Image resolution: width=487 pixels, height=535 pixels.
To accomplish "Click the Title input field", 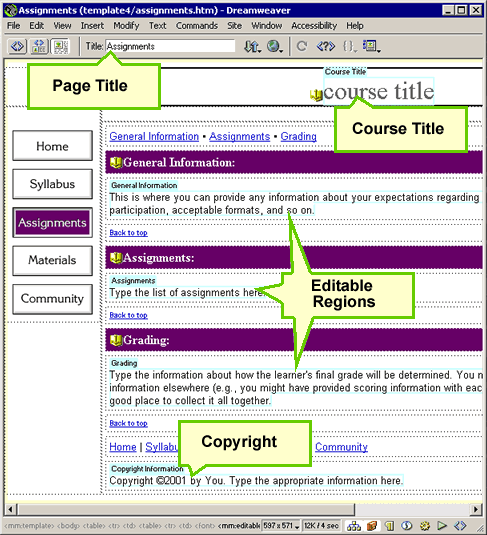I will (170, 46).
